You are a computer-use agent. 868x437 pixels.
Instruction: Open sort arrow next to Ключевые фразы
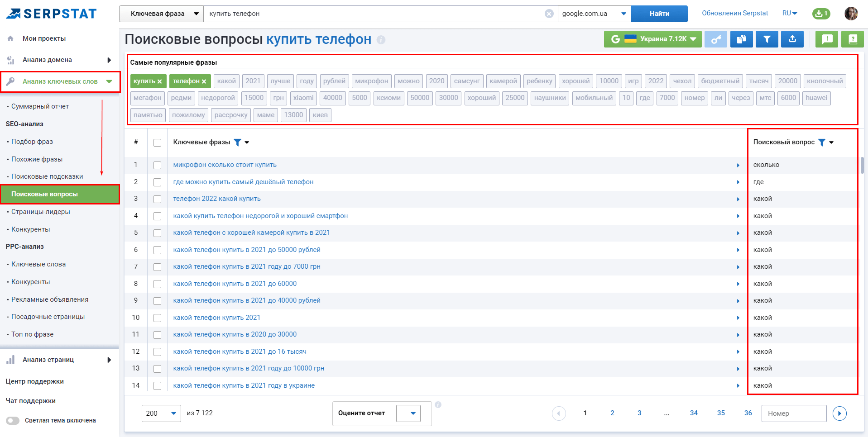point(247,142)
